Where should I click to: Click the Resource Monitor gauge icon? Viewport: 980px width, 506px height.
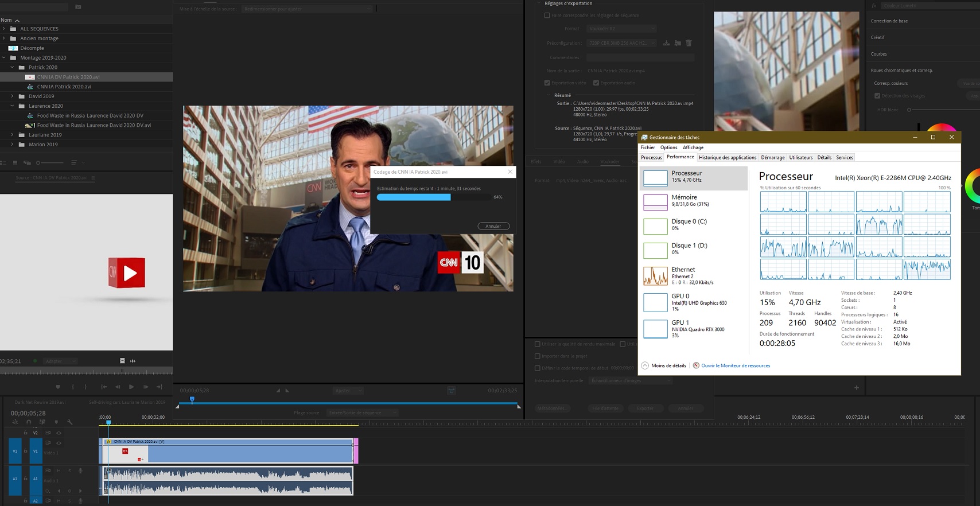696,365
